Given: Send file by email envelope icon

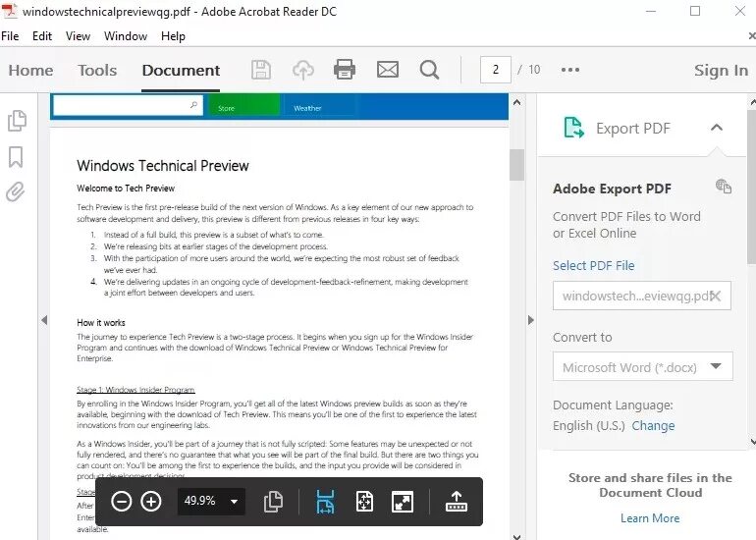Looking at the screenshot, I should (388, 70).
